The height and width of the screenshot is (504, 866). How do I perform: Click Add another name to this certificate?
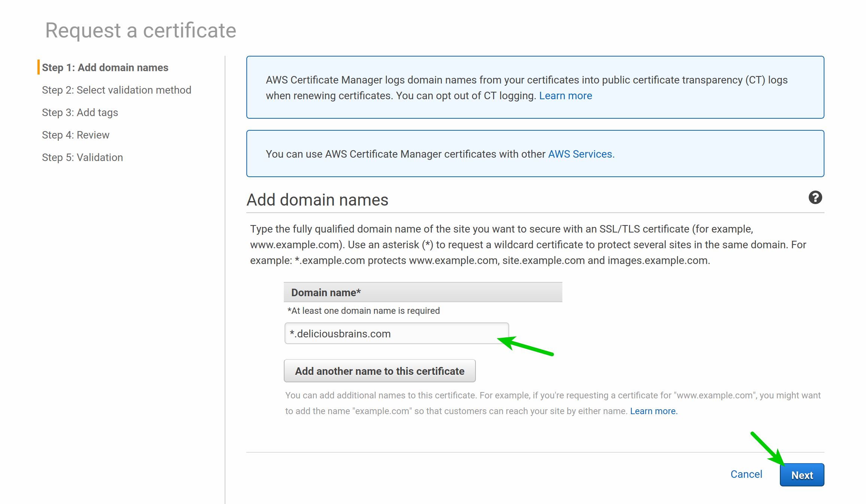[x=380, y=371]
